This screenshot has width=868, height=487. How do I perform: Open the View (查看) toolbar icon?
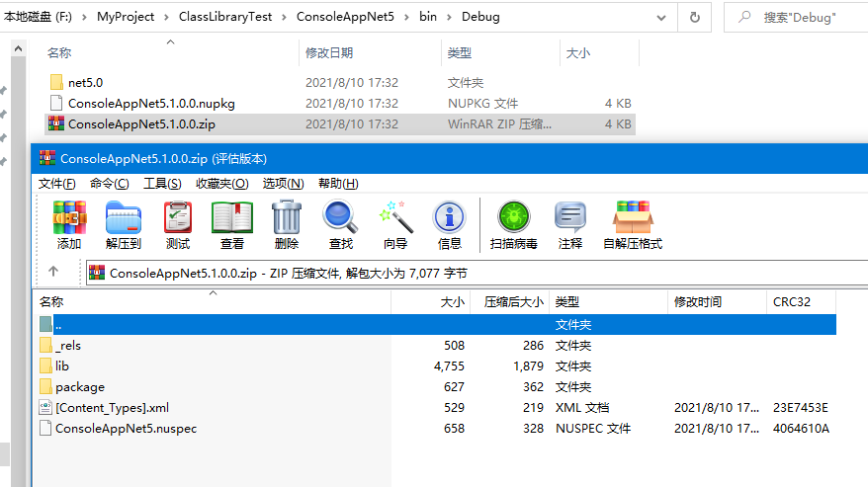pyautogui.click(x=232, y=218)
